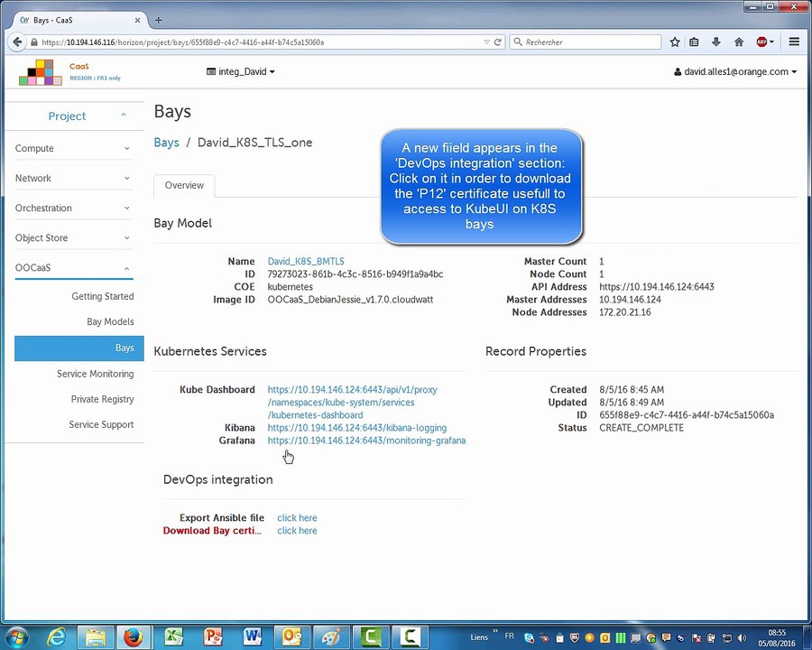
Task: Click the Skype tray icon
Action: coord(529,638)
